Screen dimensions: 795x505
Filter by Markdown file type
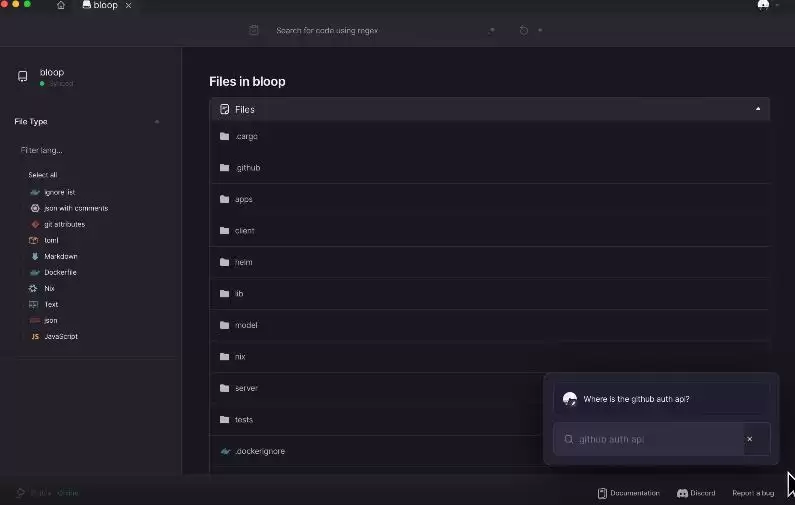point(61,257)
